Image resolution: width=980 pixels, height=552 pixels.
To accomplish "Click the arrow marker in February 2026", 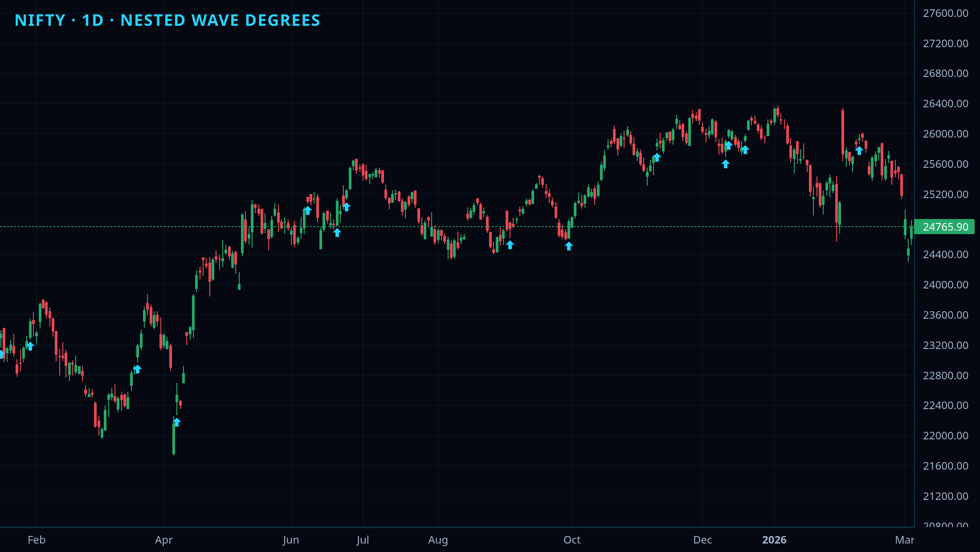I will 859,150.
